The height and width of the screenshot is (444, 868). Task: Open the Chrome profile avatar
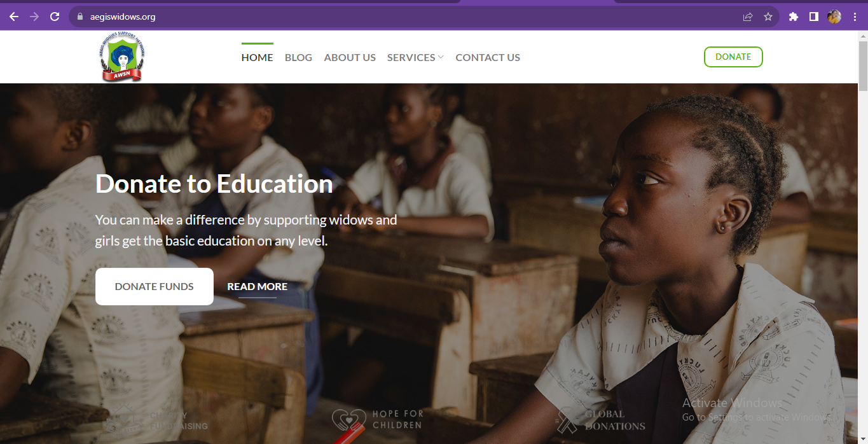834,17
